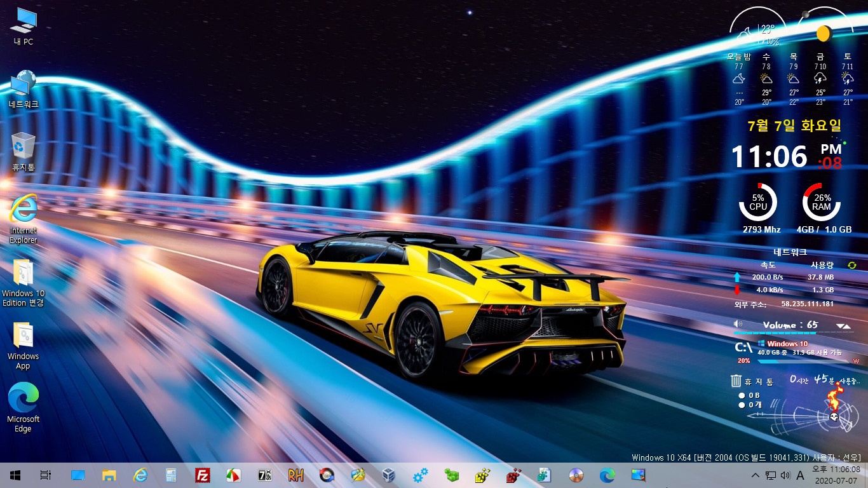Open the volume tray icon
The height and width of the screenshot is (488, 868).
(x=785, y=475)
